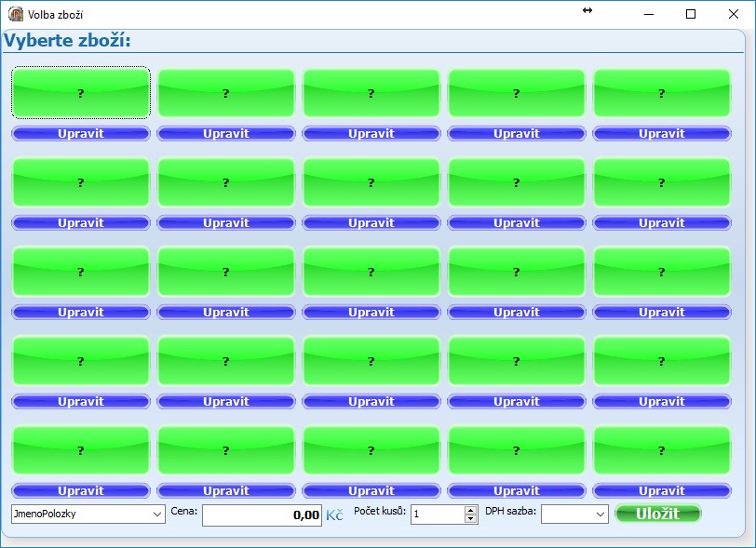This screenshot has height=548, width=756.
Task: Click the application icon in the title bar
Action: [16, 15]
